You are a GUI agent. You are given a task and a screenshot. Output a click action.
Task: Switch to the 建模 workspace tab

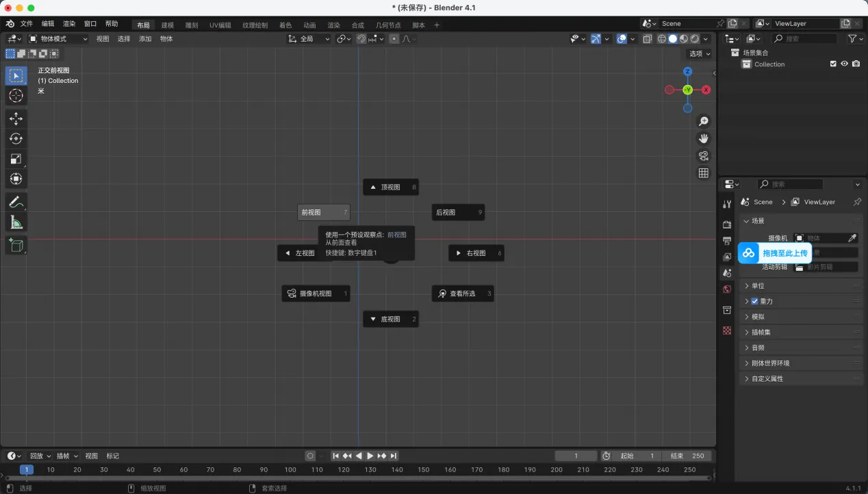coord(168,25)
